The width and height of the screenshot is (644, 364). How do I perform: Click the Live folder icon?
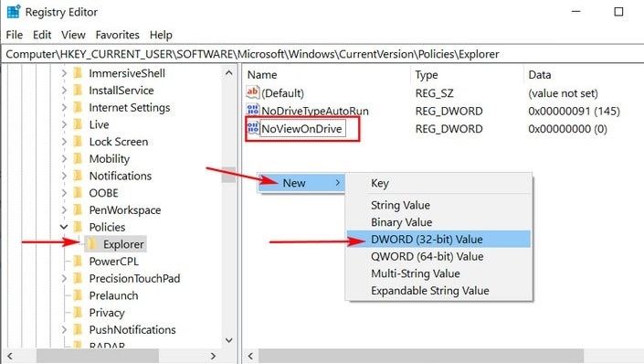[x=78, y=124]
